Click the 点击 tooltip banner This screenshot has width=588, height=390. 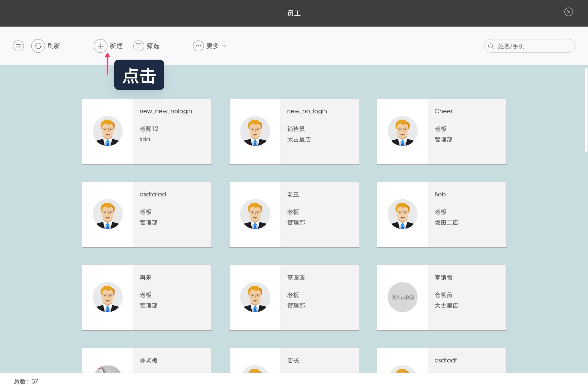point(139,75)
